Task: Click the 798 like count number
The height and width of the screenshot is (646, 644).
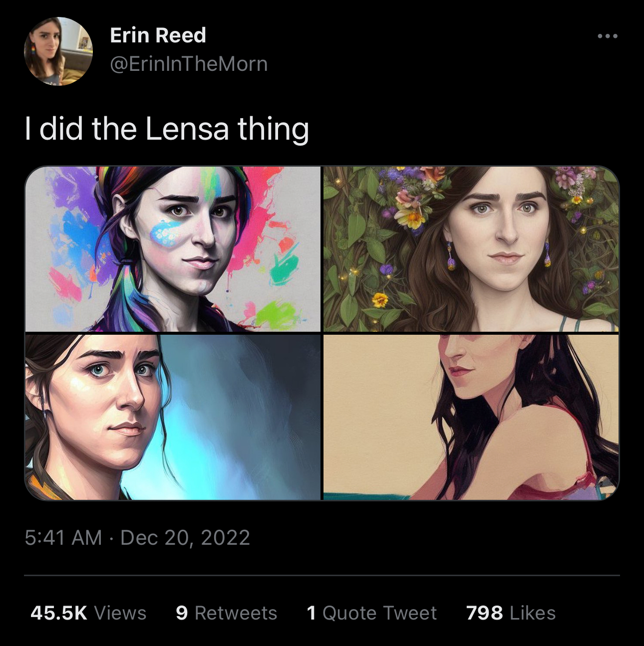Action: [x=484, y=613]
